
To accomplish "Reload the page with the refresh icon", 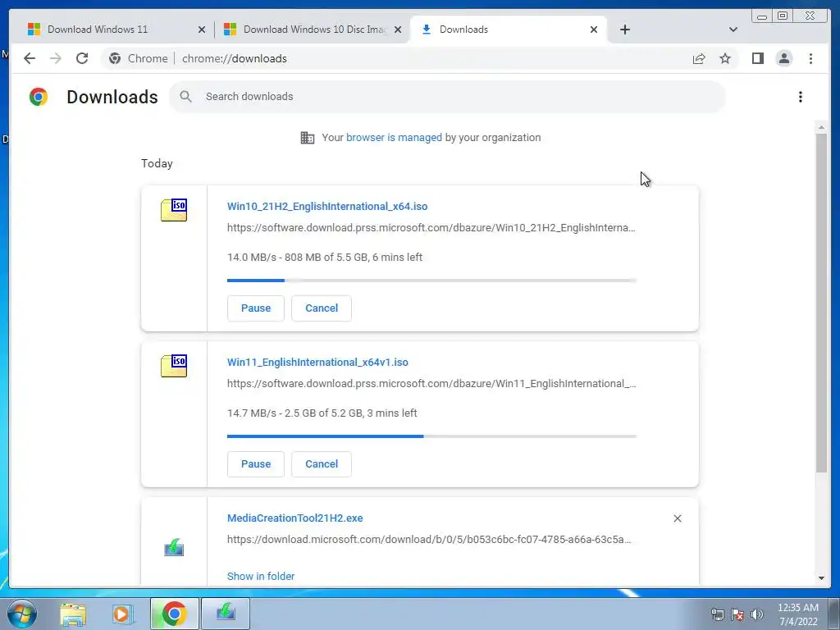I will [x=82, y=58].
